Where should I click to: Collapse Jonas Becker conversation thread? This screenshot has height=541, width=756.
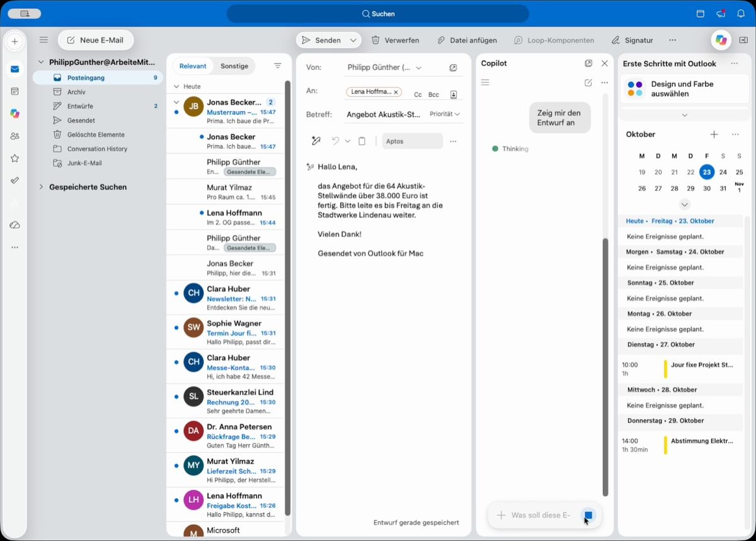pos(176,102)
